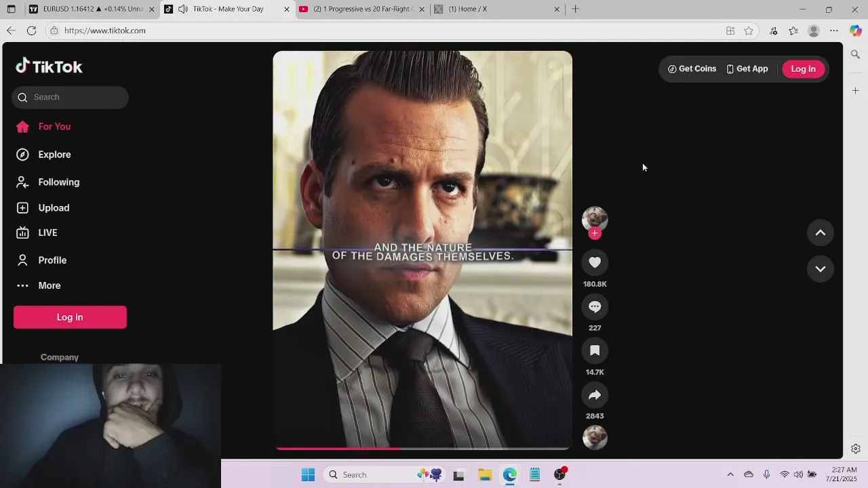Open the Windows Start menu
The width and height of the screenshot is (868, 488).
pos(308,474)
